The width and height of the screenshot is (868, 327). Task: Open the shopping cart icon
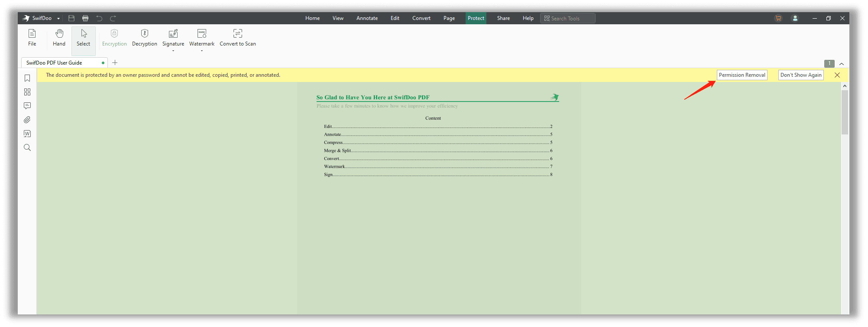[778, 18]
